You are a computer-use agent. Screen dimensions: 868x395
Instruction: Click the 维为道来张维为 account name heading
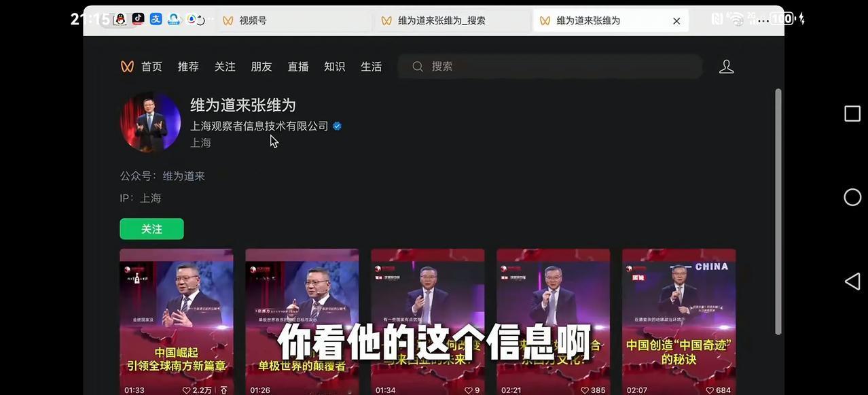[243, 105]
